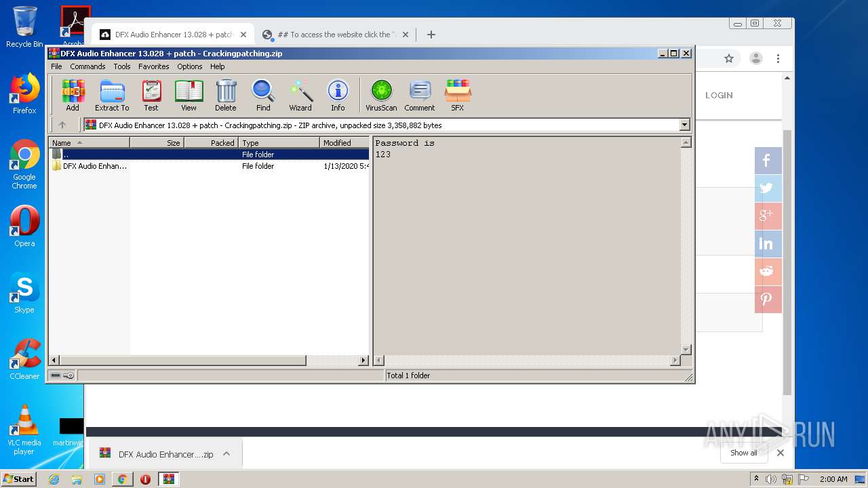Image resolution: width=868 pixels, height=488 pixels.
Task: Open Chrome three-dot menu
Action: (x=778, y=58)
